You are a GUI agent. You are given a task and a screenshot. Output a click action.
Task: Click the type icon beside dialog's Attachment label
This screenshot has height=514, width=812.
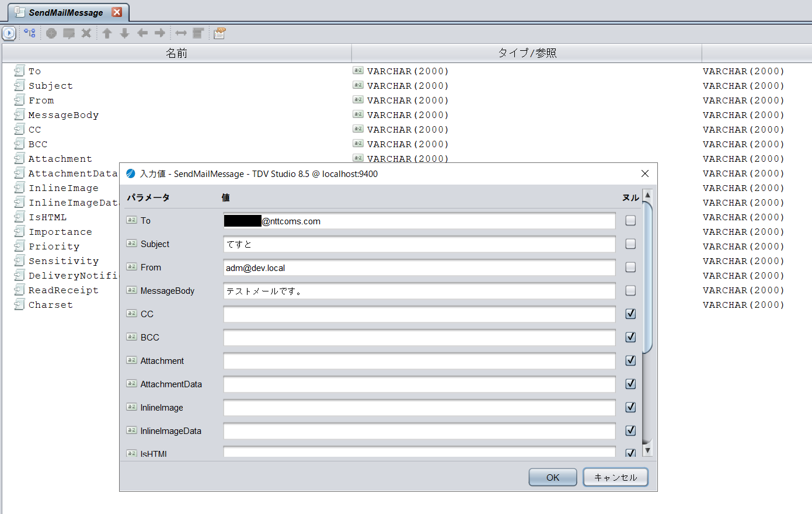(x=131, y=360)
